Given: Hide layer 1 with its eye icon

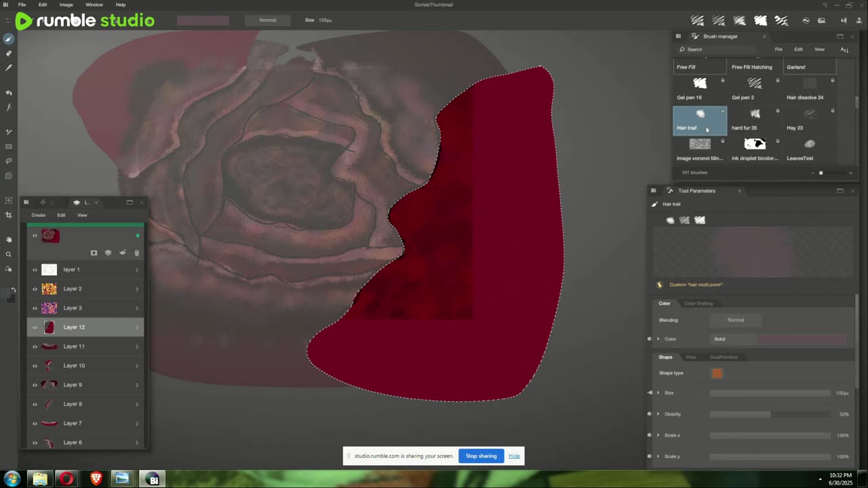Looking at the screenshot, I should click(35, 270).
